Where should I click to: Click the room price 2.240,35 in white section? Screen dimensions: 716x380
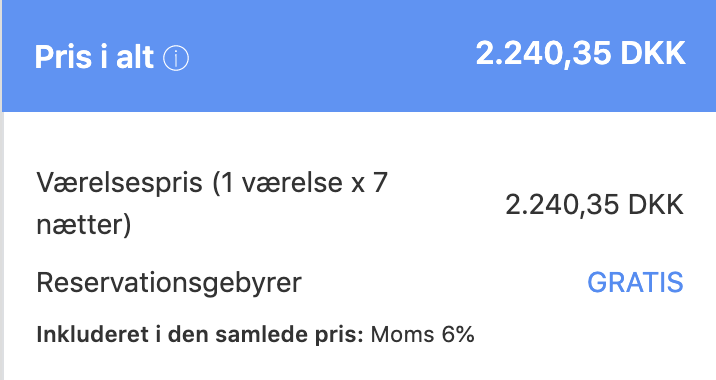(x=562, y=205)
